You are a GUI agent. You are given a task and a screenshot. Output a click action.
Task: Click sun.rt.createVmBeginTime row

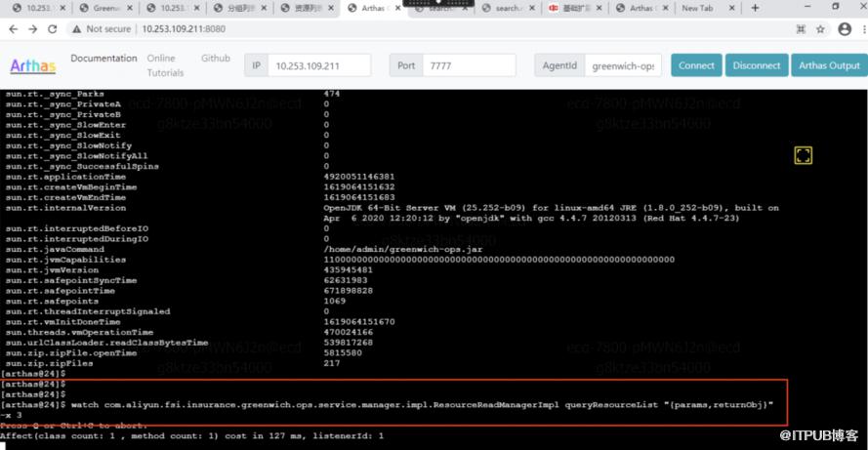coord(200,187)
